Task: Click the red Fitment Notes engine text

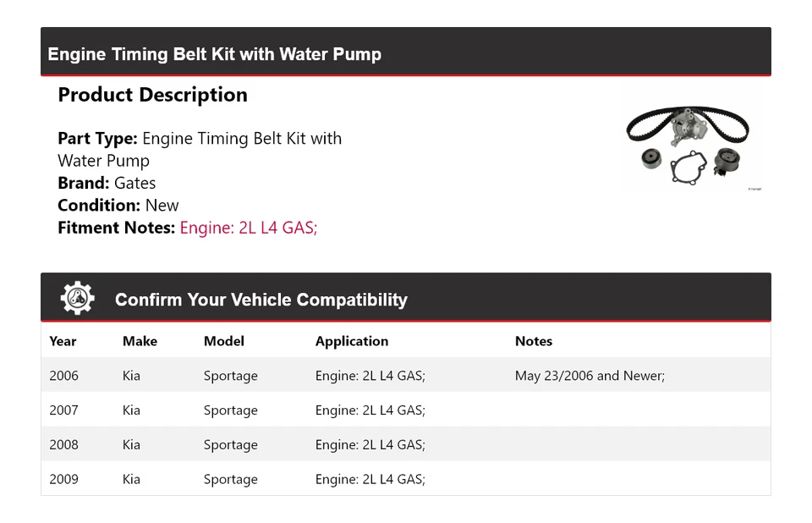Action: pos(248,227)
